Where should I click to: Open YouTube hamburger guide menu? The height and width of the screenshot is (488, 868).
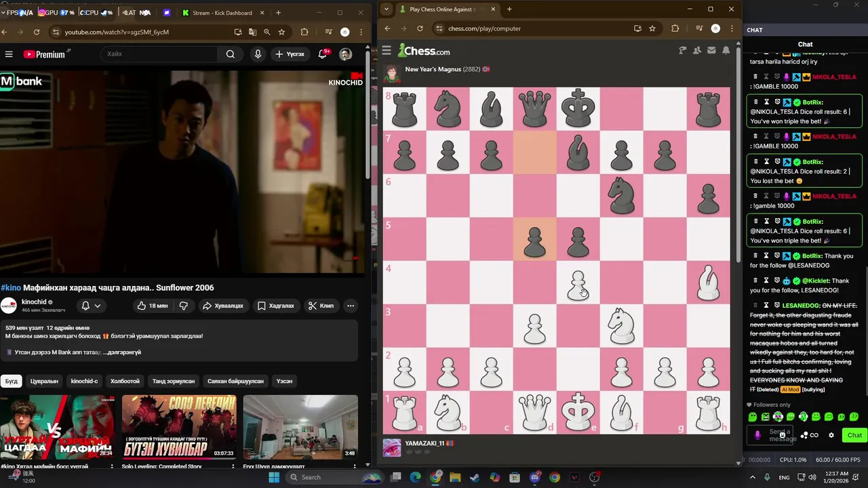pyautogui.click(x=9, y=54)
